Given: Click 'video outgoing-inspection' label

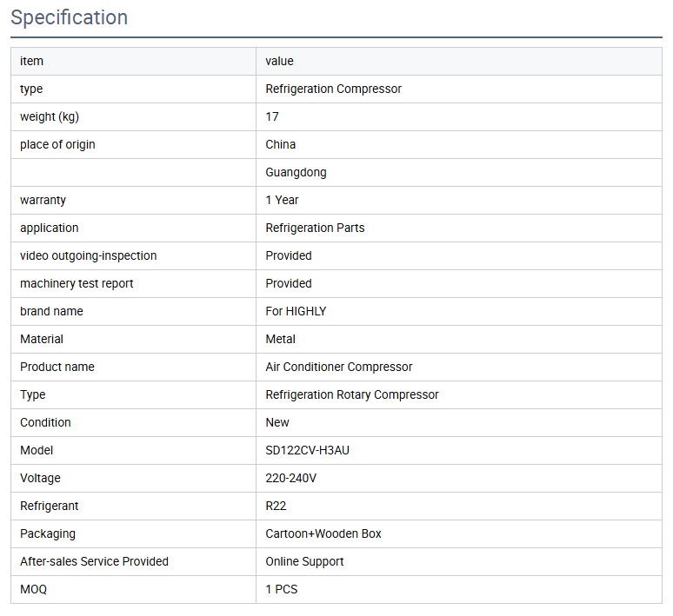Looking at the screenshot, I should pos(89,255).
